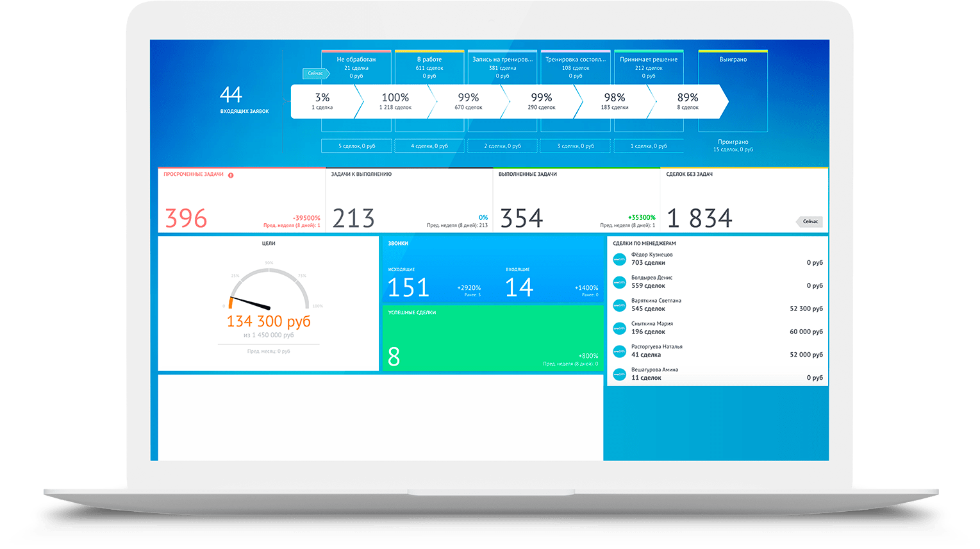The height and width of the screenshot is (549, 980).
Task: Click the +1400% incoming calls change
Action: [x=586, y=288]
